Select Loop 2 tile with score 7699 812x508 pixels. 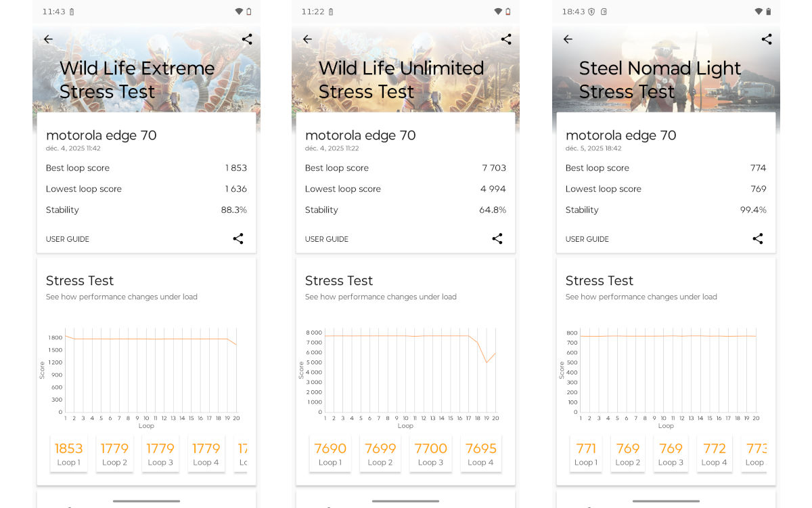380,454
